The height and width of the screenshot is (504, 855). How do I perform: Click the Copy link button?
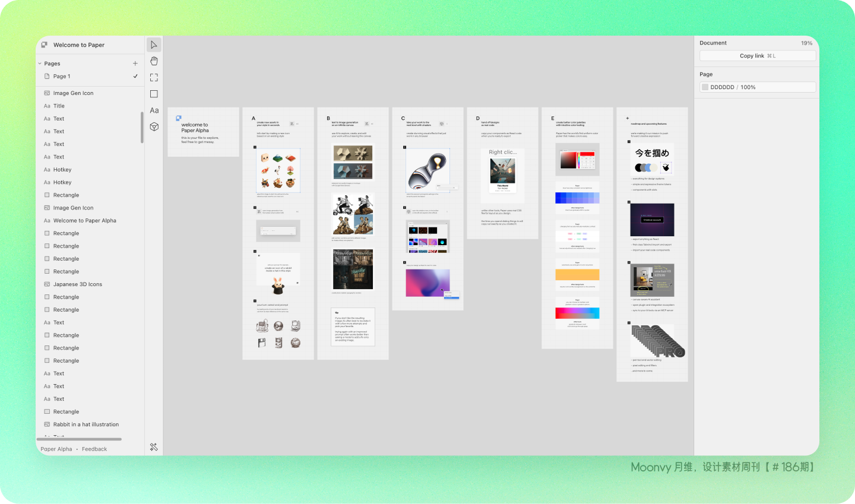757,56
